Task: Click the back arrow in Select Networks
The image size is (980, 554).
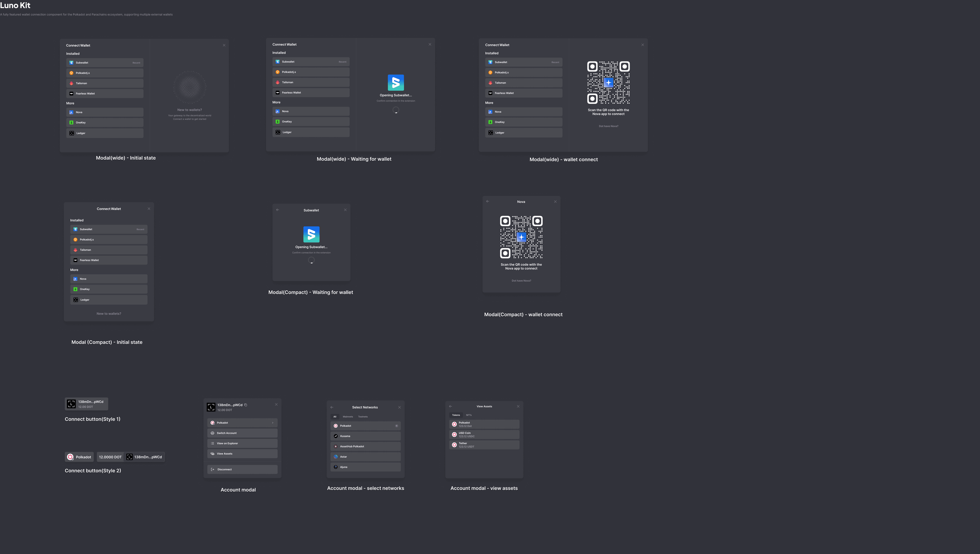Action: pyautogui.click(x=332, y=407)
